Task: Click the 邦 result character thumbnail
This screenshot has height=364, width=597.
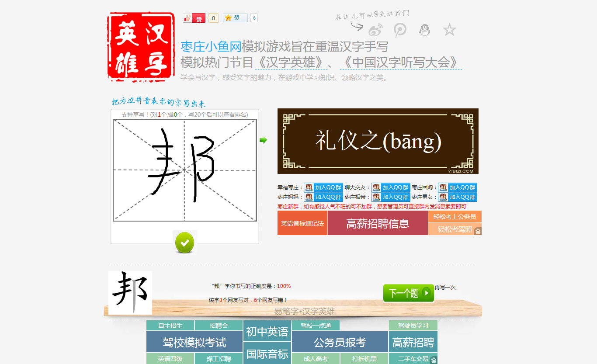Action: (x=130, y=293)
